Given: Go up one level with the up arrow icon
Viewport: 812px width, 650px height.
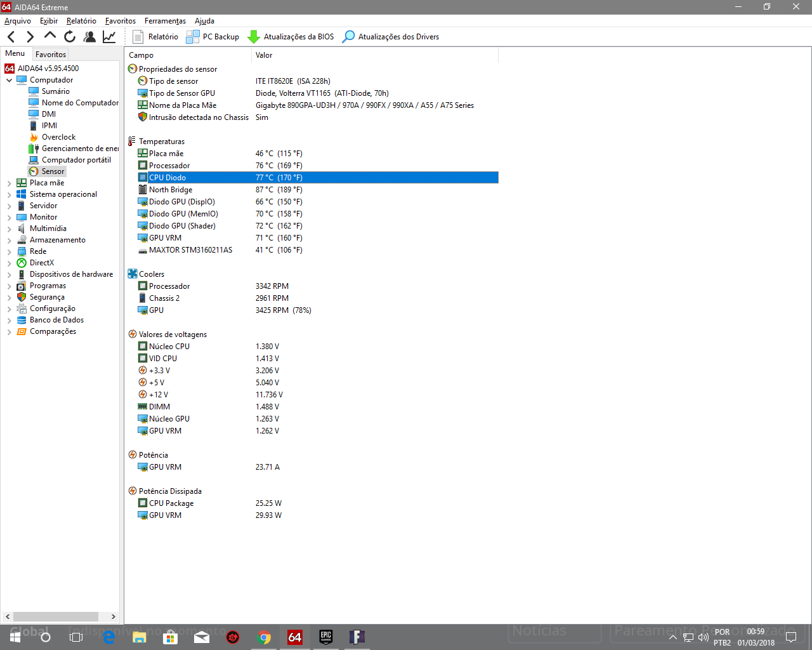Looking at the screenshot, I should click(50, 36).
